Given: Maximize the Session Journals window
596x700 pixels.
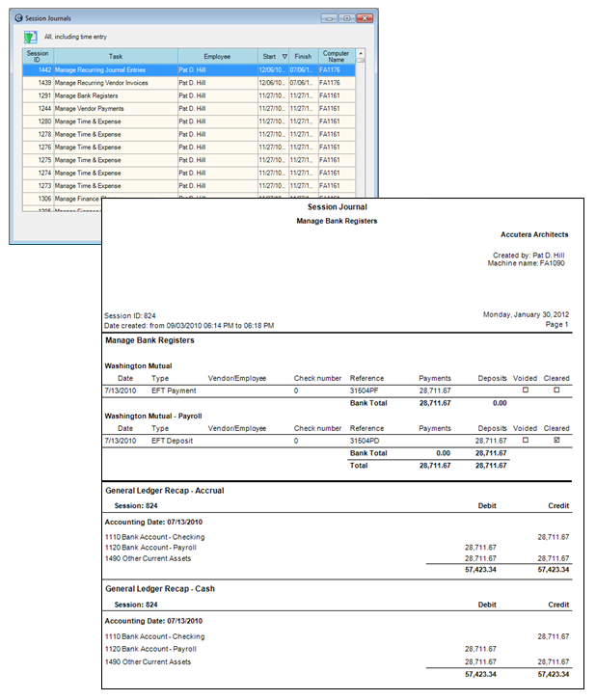Looking at the screenshot, I should click(345, 17).
